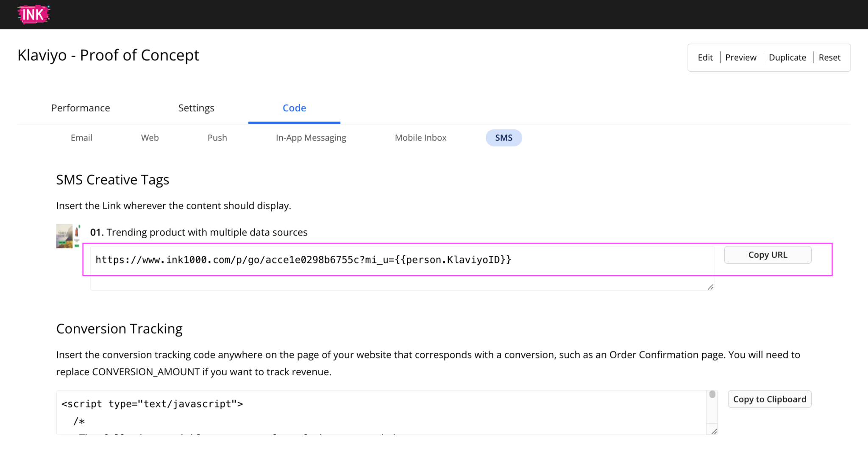This screenshot has height=457, width=868.
Task: Click the INK logo
Action: (33, 14)
